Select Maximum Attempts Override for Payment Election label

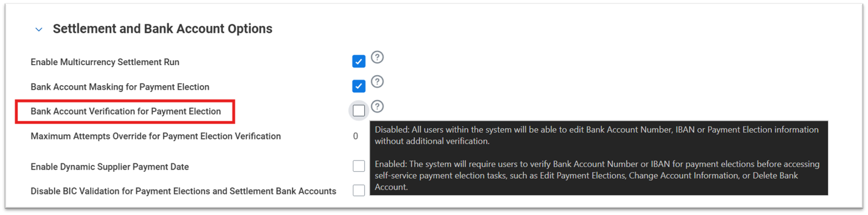click(x=156, y=136)
